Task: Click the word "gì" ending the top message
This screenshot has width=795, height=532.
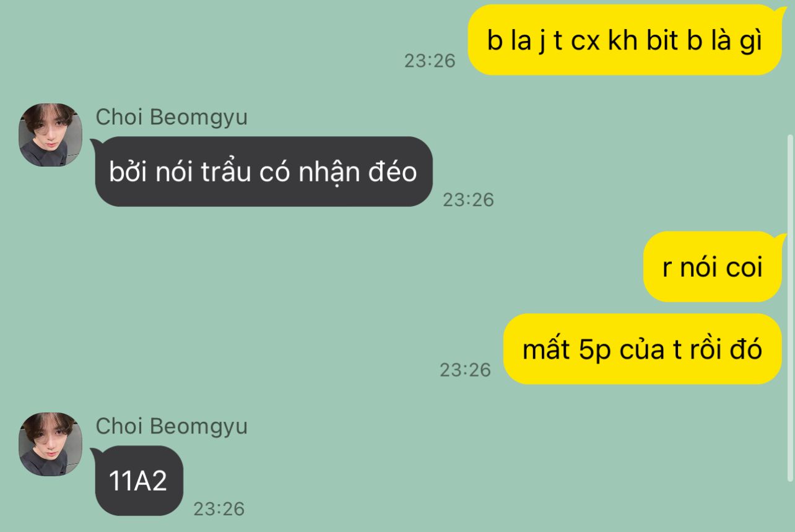Action: coord(752,41)
